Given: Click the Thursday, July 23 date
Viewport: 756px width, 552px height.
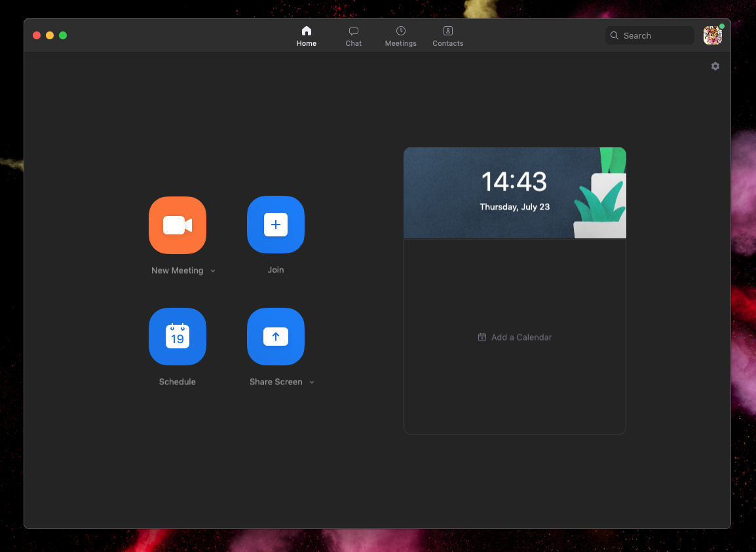Looking at the screenshot, I should [514, 207].
